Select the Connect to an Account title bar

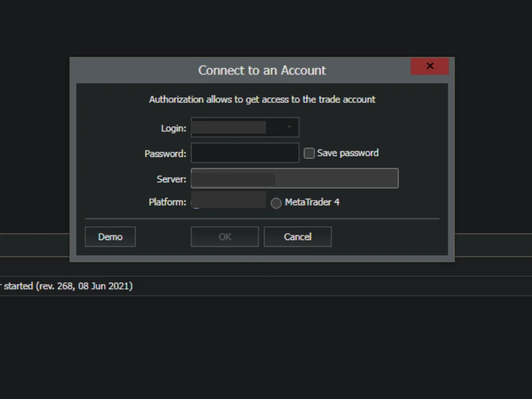[262, 70]
